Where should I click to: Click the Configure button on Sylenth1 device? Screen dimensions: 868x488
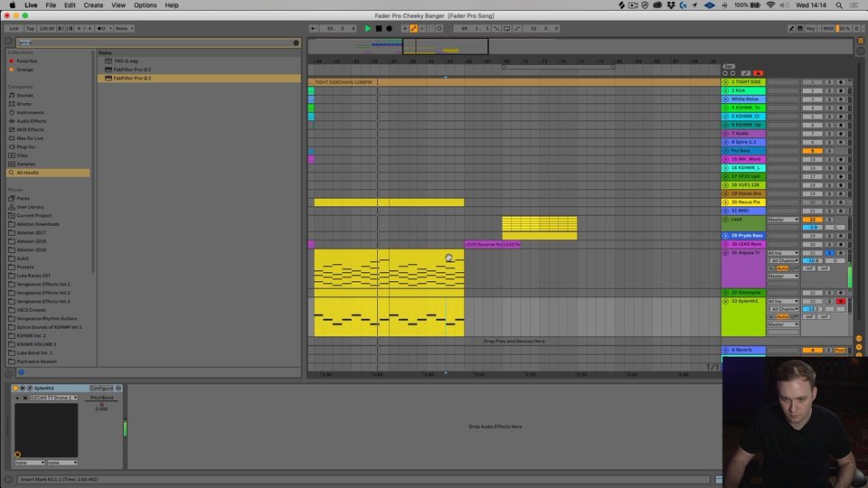(101, 388)
